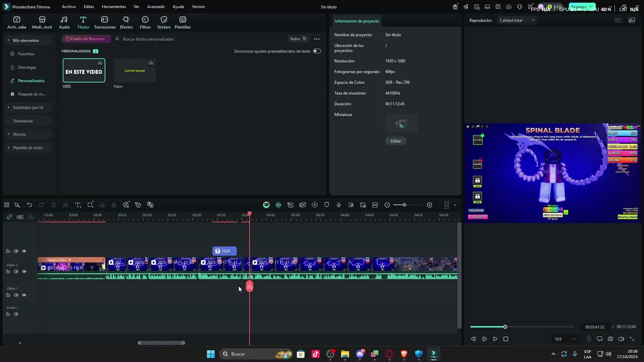The image size is (644, 362).
Task: Lock the Video 1 track
Action: click(8, 295)
